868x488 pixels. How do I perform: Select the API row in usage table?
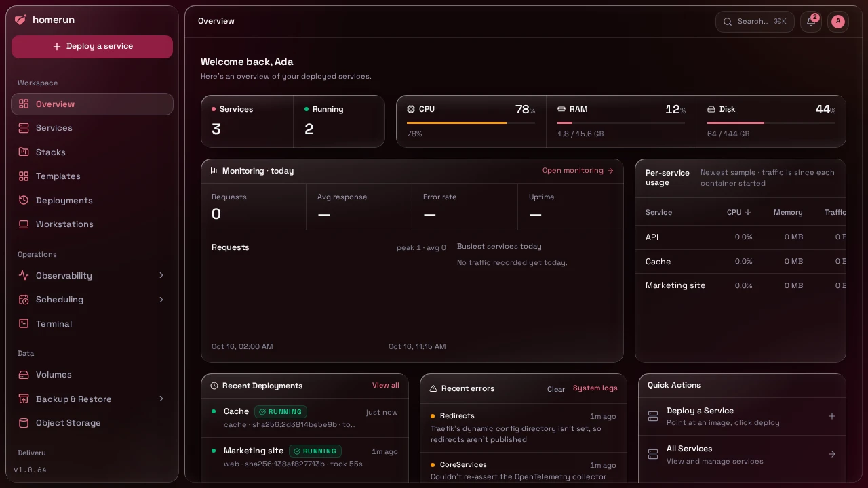(741, 237)
